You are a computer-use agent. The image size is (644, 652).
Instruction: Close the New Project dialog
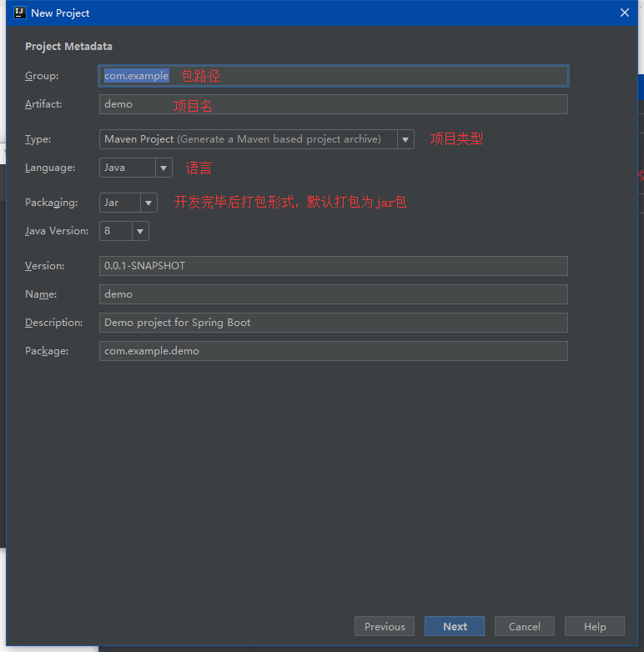(x=625, y=13)
